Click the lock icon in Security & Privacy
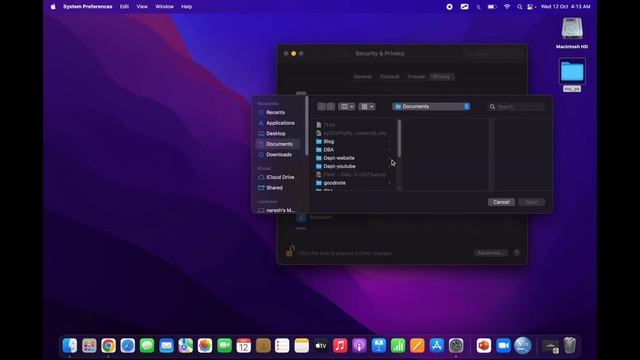This screenshot has width=640, height=360. [x=290, y=251]
